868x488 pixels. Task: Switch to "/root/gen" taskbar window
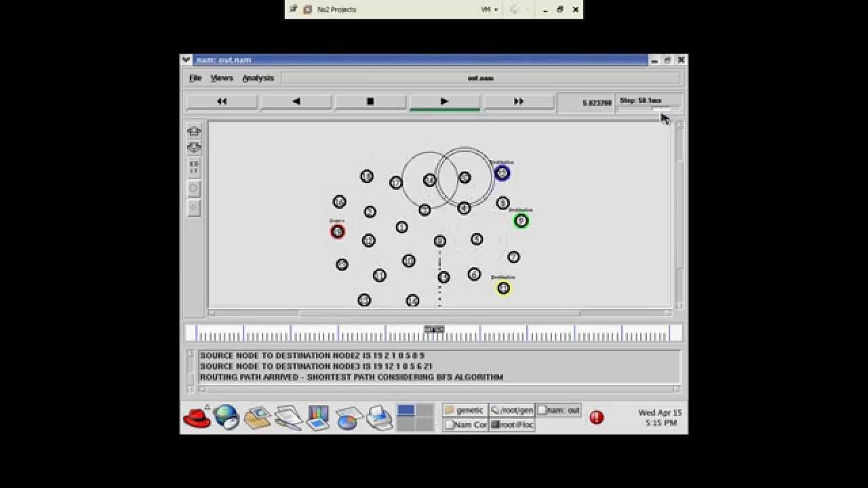[x=512, y=410]
